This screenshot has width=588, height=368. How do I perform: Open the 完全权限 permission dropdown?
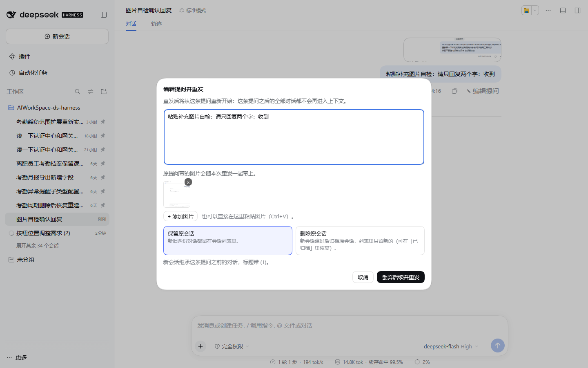[x=232, y=346]
